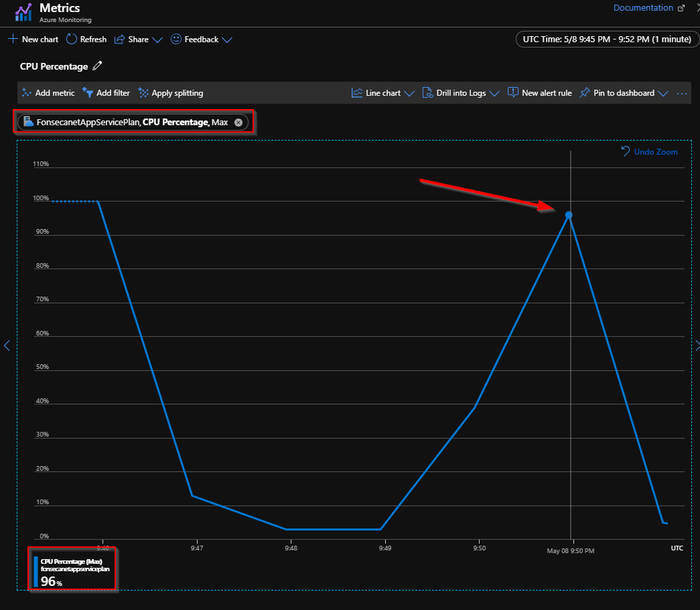
Task: Open the Share dropdown chevron
Action: pyautogui.click(x=158, y=40)
